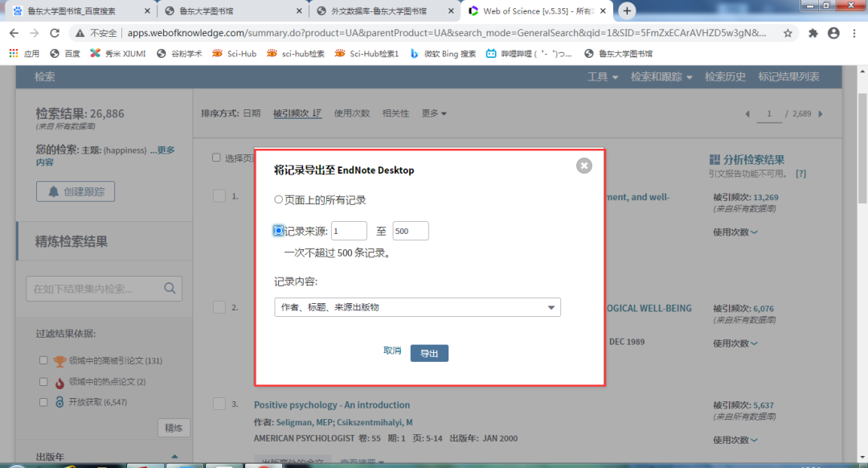Screen dimensions: 868x468
Task: Check 领域中的高被引论文 filter
Action: click(x=43, y=360)
